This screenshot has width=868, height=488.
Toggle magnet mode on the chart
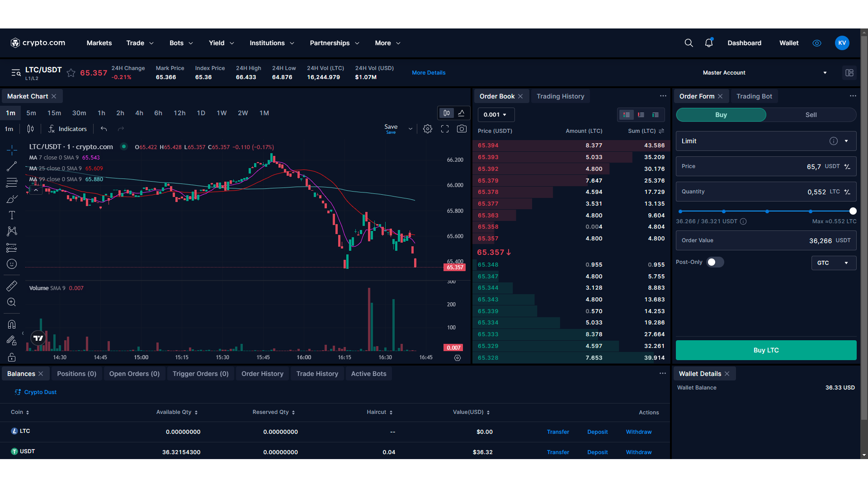tap(12, 324)
